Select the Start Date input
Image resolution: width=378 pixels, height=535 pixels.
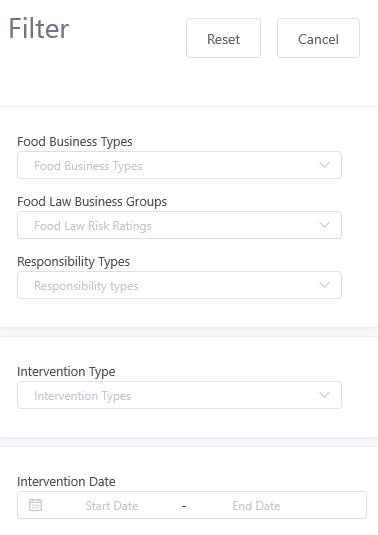(112, 506)
